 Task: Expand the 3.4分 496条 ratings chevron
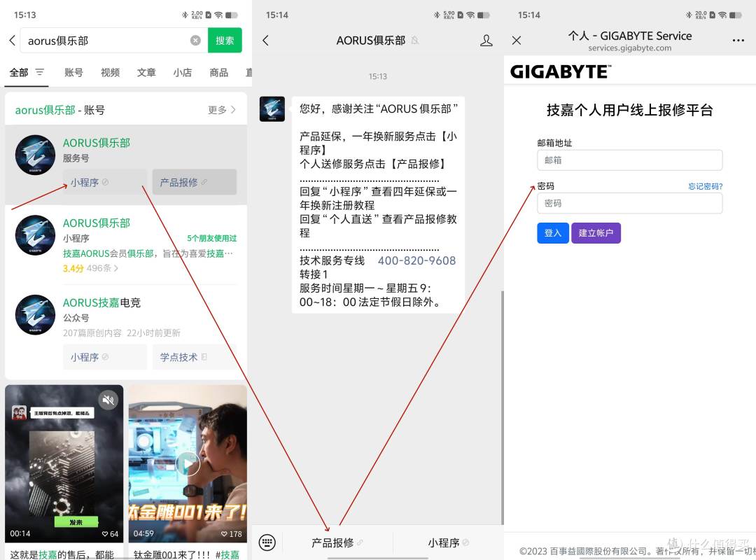pos(115,268)
